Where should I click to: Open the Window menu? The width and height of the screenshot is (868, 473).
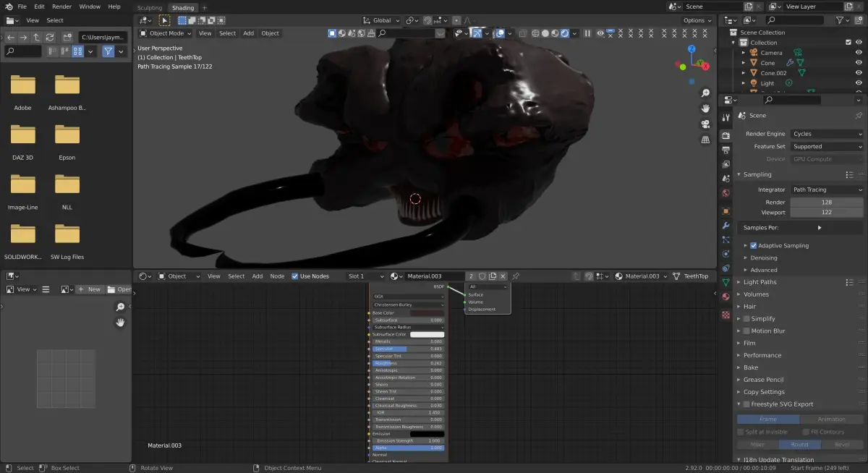90,7
